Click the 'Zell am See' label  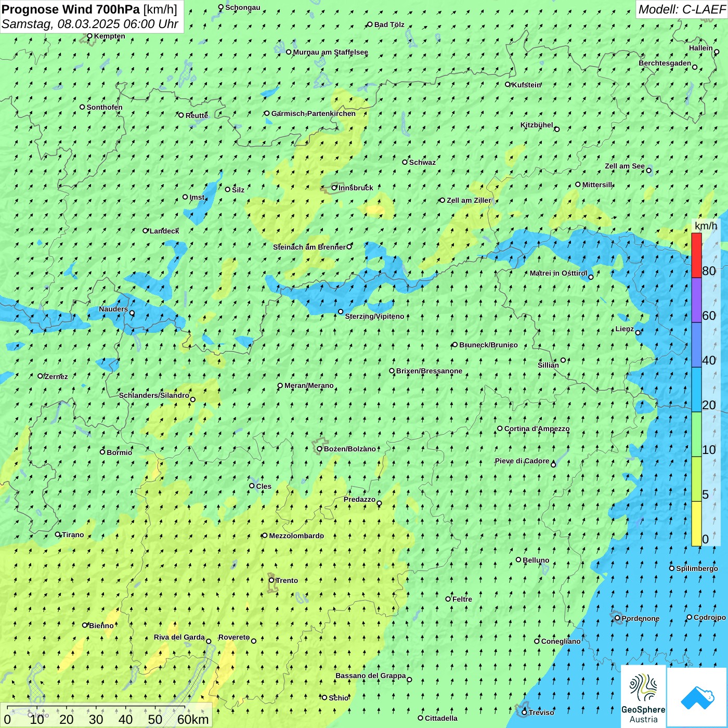625,166
